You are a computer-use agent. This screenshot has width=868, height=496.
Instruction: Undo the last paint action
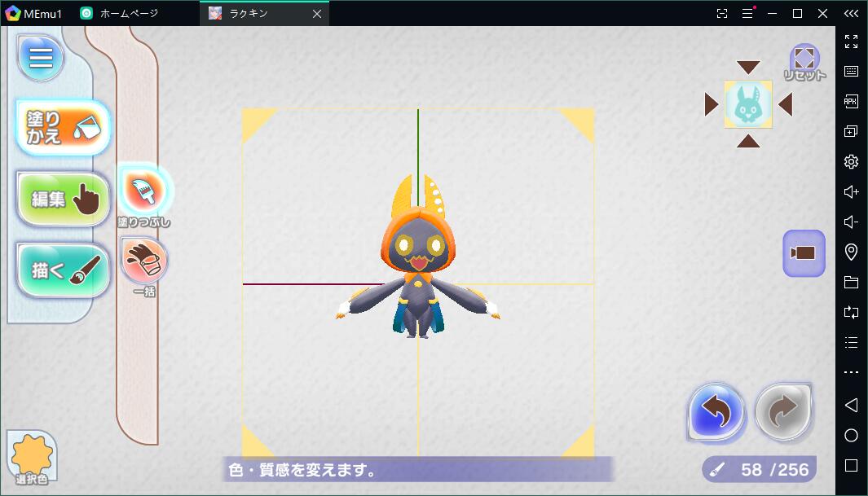[714, 414]
